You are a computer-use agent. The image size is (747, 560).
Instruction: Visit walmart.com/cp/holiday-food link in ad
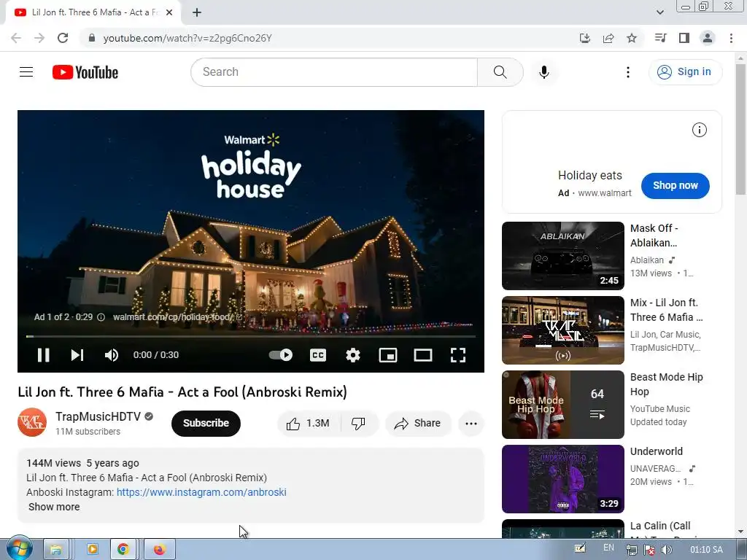(178, 317)
